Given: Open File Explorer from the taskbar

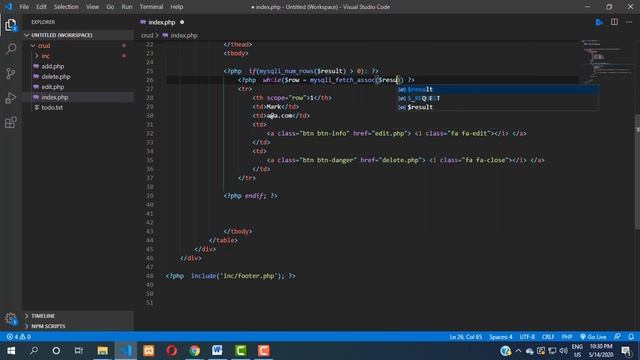Looking at the screenshot, I should pos(102,351).
